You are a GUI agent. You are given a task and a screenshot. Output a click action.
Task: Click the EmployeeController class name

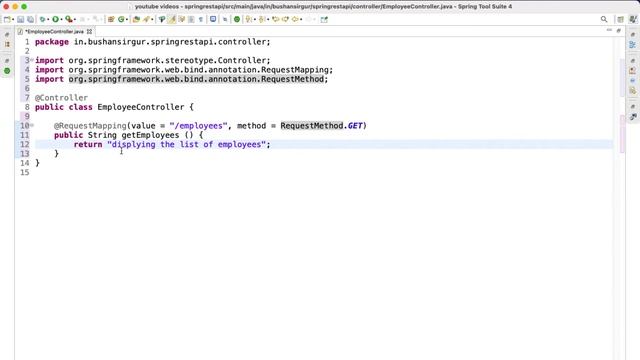click(140, 107)
